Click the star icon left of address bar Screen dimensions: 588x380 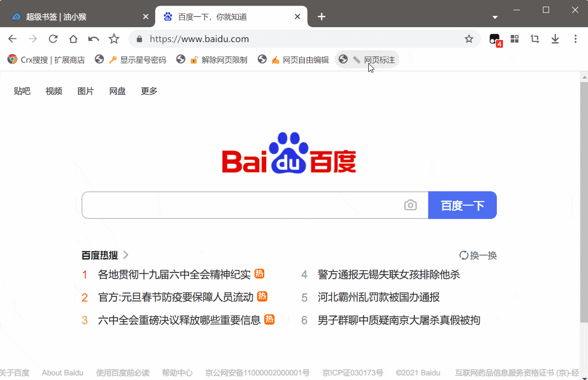pyautogui.click(x=114, y=38)
